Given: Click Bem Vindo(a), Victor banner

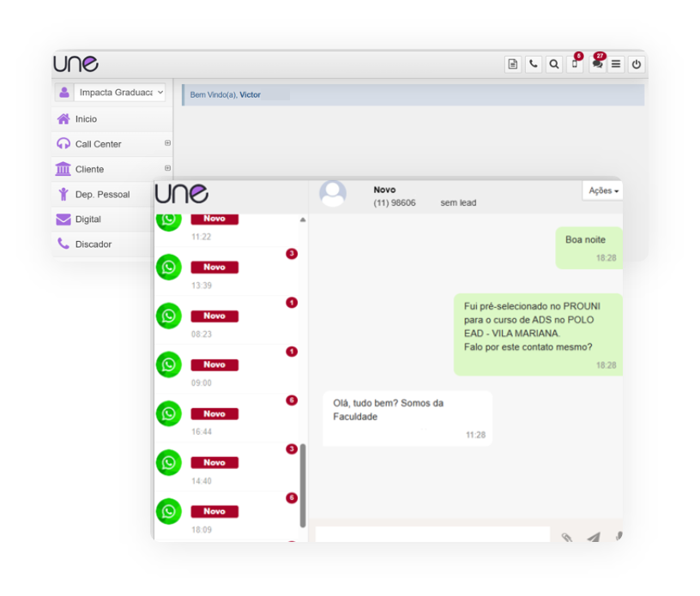Looking at the screenshot, I should coord(413,94).
